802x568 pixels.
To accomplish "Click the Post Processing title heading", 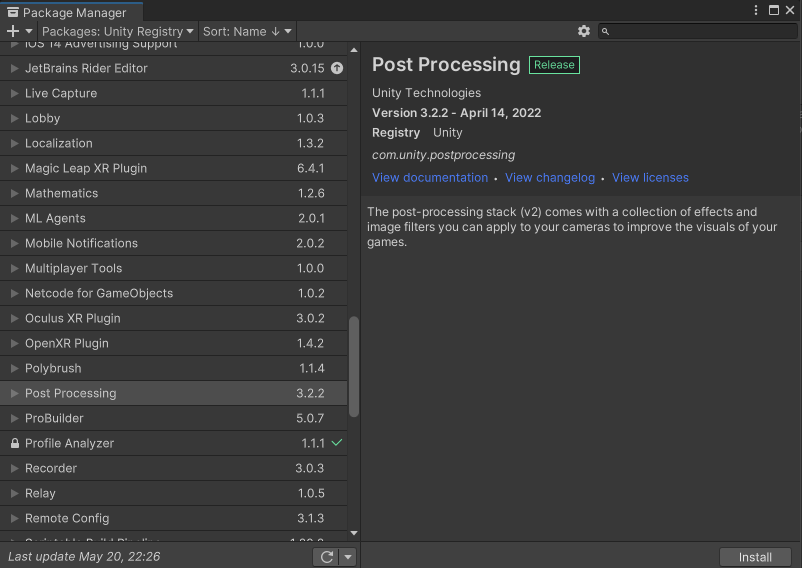I will (x=446, y=65).
